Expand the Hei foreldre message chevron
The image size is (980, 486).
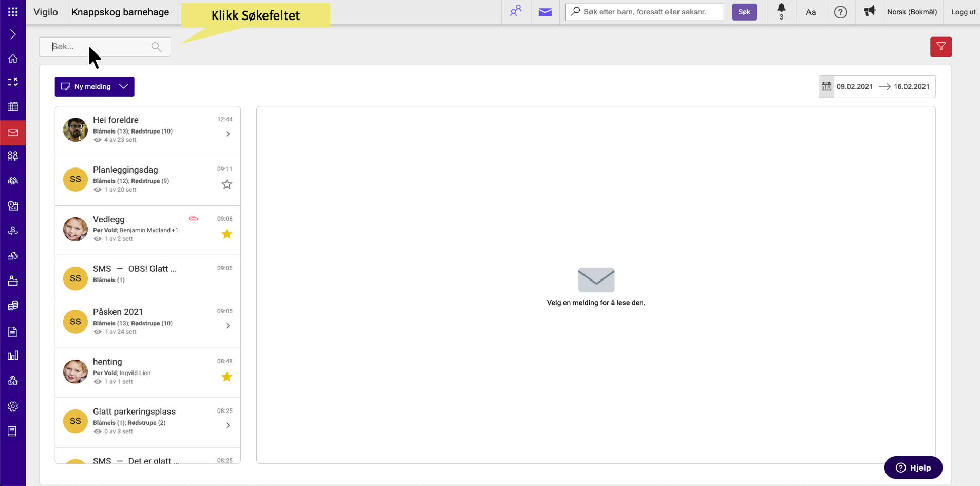click(x=228, y=134)
